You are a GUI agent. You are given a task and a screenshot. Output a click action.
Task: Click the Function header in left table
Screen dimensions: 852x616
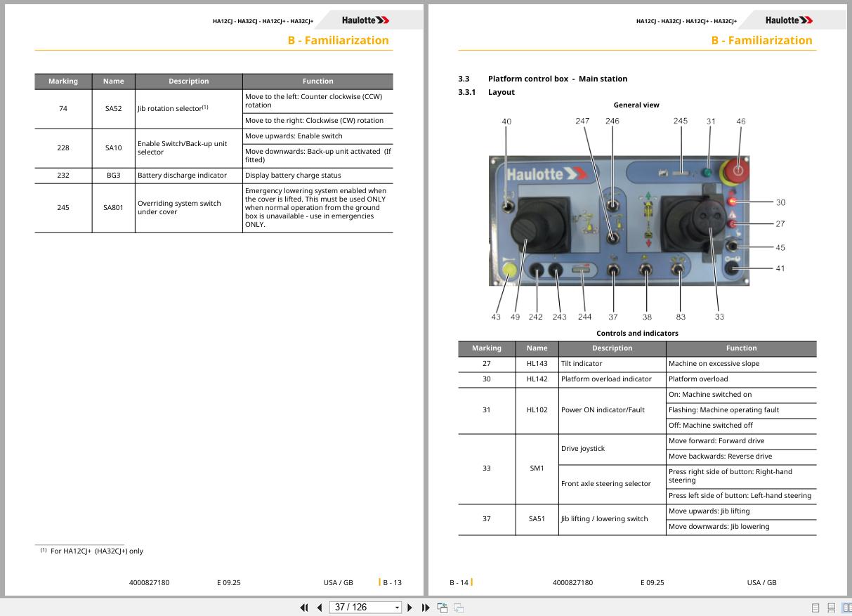pos(317,81)
